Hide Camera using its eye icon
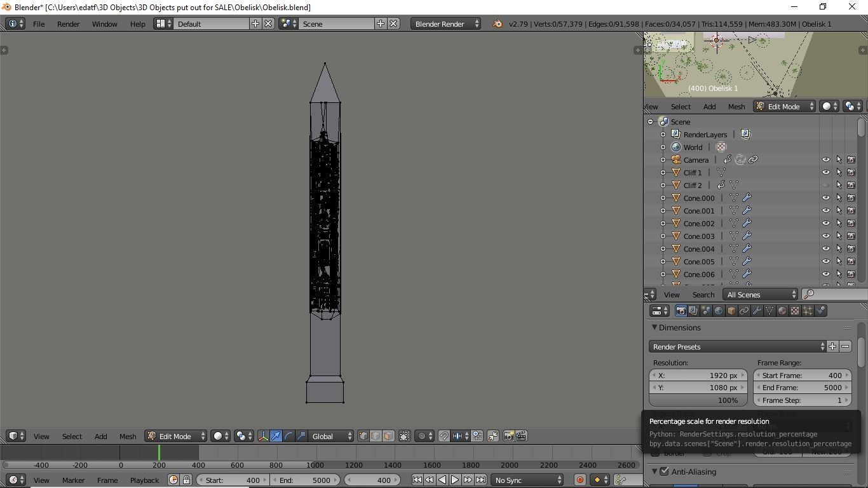Image resolution: width=868 pixels, height=488 pixels. [826, 159]
